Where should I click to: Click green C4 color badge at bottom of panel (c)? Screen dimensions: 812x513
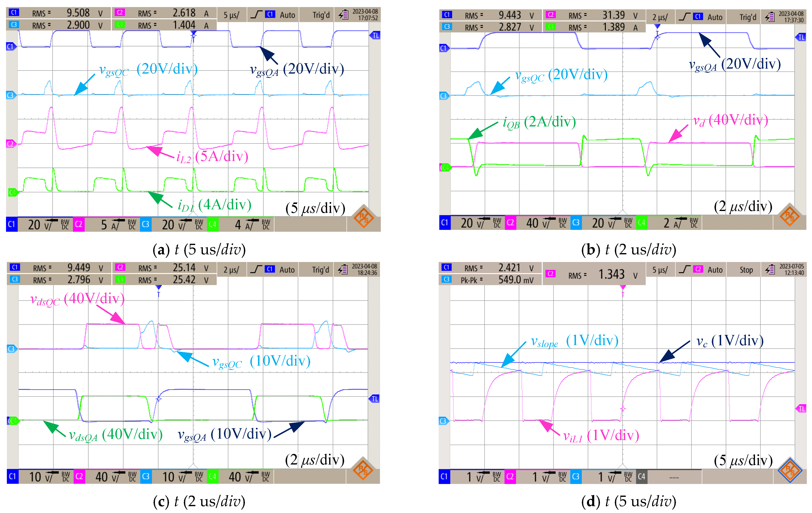212,477
